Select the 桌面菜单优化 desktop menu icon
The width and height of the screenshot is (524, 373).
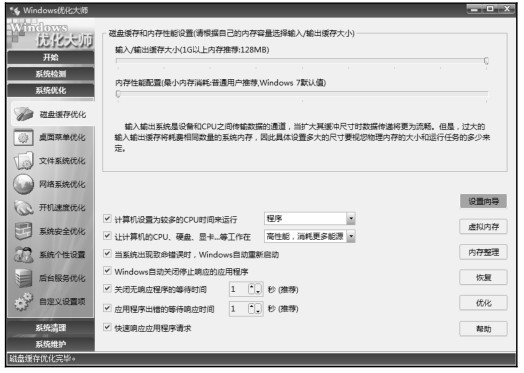pos(23,137)
